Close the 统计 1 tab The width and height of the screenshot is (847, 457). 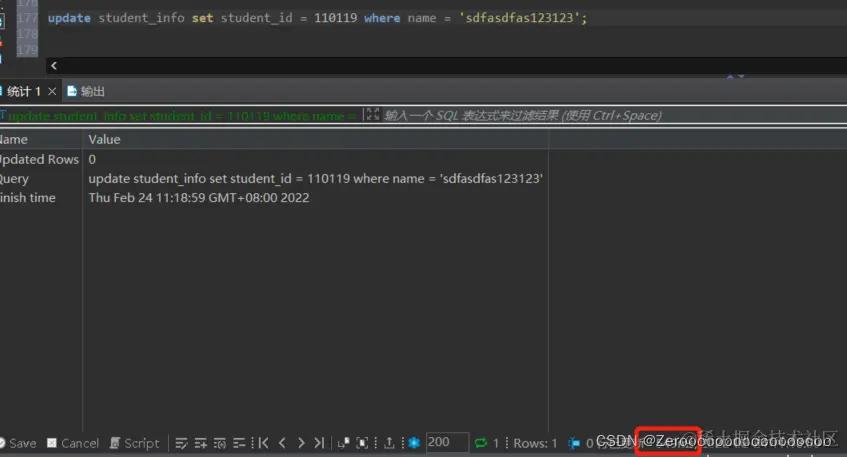point(52,91)
